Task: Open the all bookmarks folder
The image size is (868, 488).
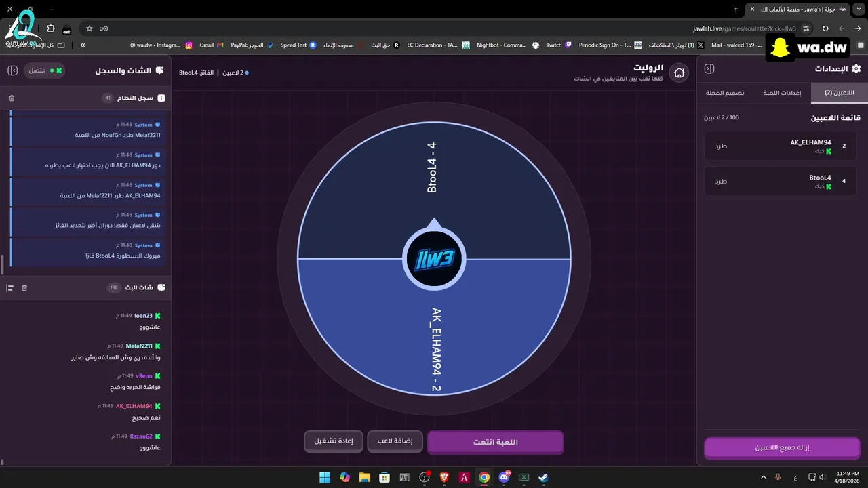Action: pos(35,45)
